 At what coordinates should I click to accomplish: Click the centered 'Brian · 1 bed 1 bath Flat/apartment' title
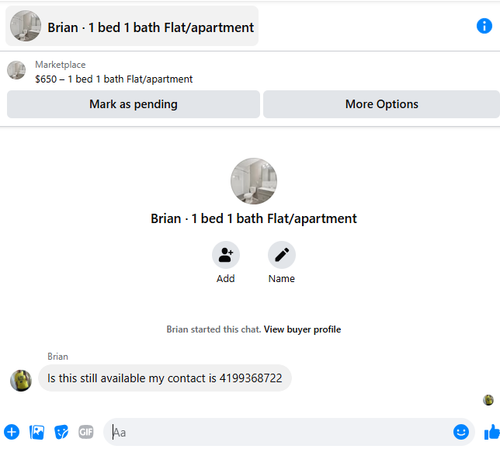pyautogui.click(x=254, y=219)
